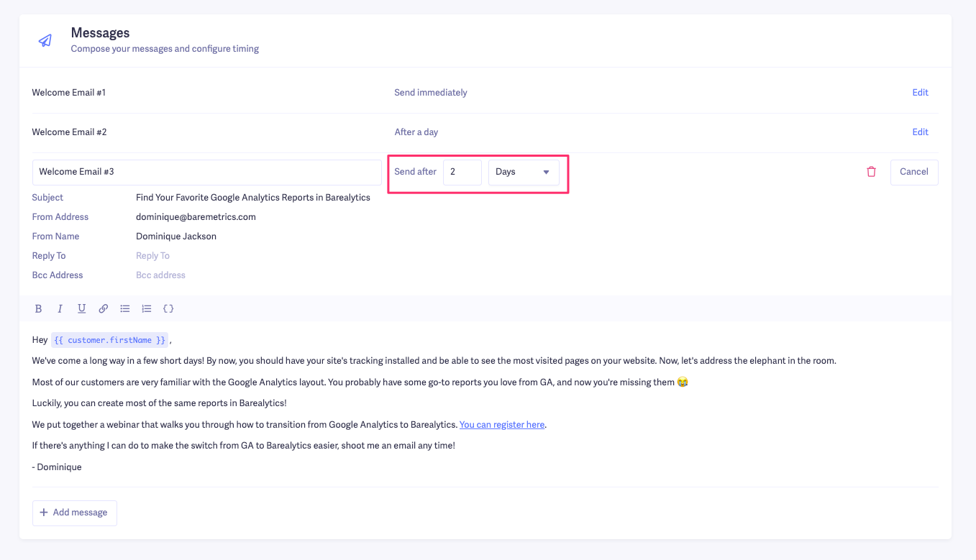Open the Days time unit dropdown
976x560 pixels.
[x=523, y=173]
